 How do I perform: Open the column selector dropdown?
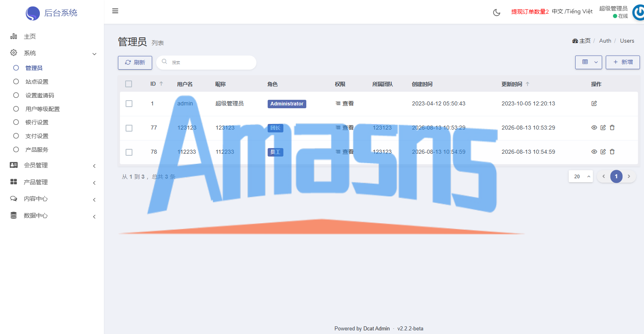[588, 62]
